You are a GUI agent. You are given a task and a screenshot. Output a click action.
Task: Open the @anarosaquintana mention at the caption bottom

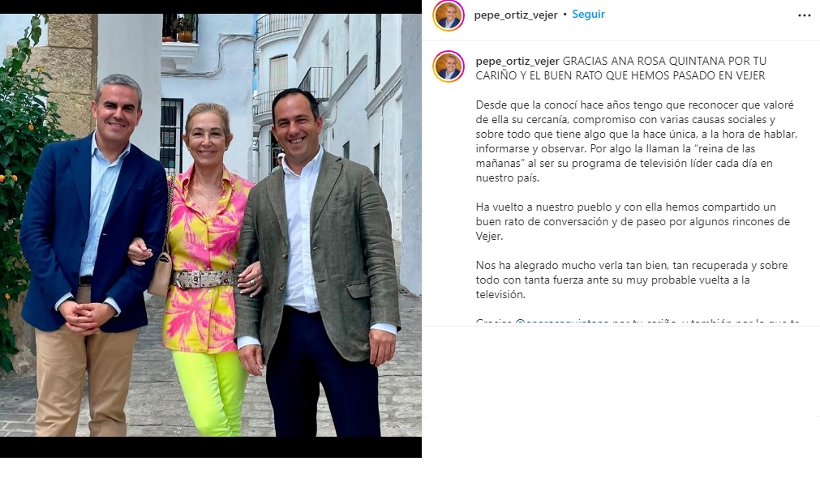click(x=561, y=322)
